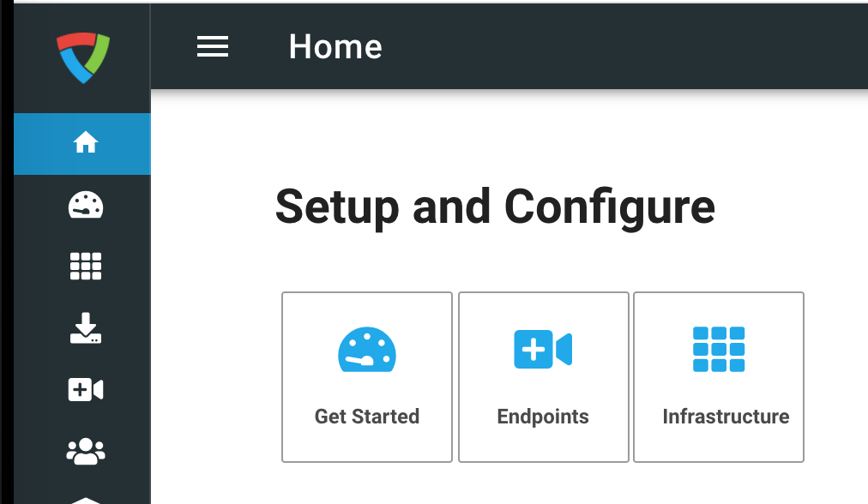Click the partially visible chevron below the users icon
The height and width of the screenshot is (504, 868).
(x=85, y=500)
